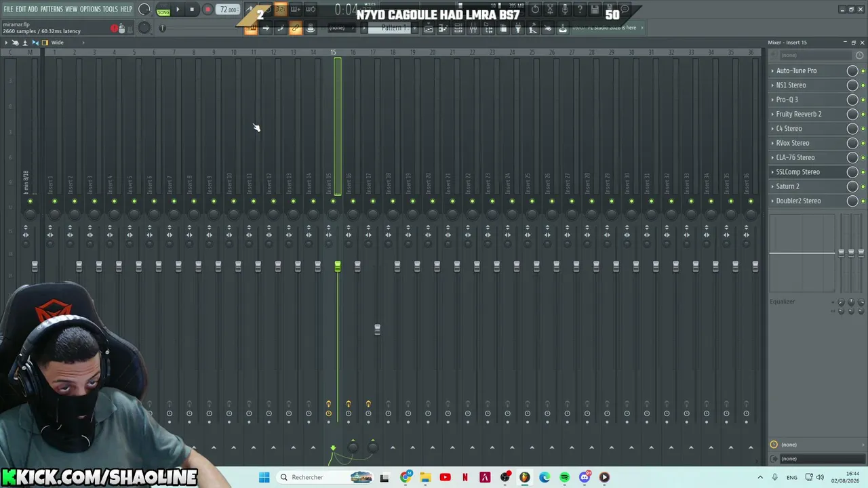This screenshot has height=488, width=868.
Task: Toggle Doubler2 Stereo enable light
Action: pyautogui.click(x=863, y=201)
